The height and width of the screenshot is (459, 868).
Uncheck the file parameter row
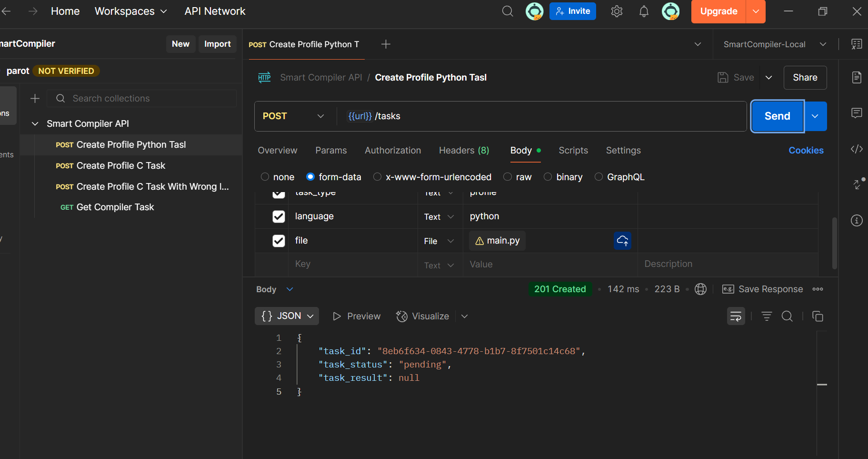pos(279,241)
